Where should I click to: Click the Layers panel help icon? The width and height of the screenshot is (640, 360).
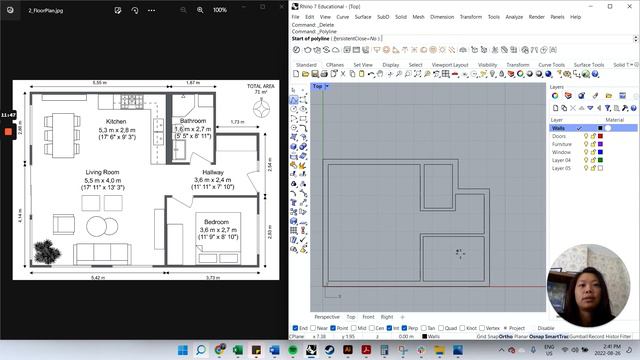pyautogui.click(x=633, y=108)
